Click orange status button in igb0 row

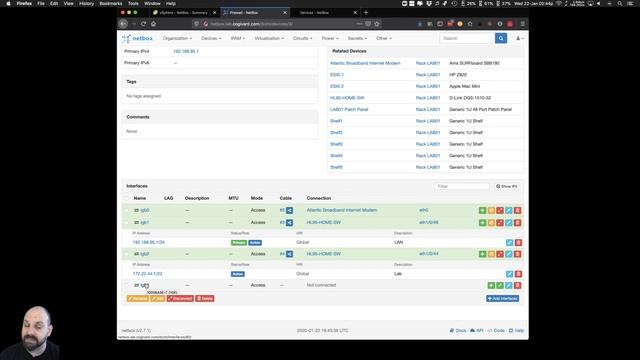[491, 210]
